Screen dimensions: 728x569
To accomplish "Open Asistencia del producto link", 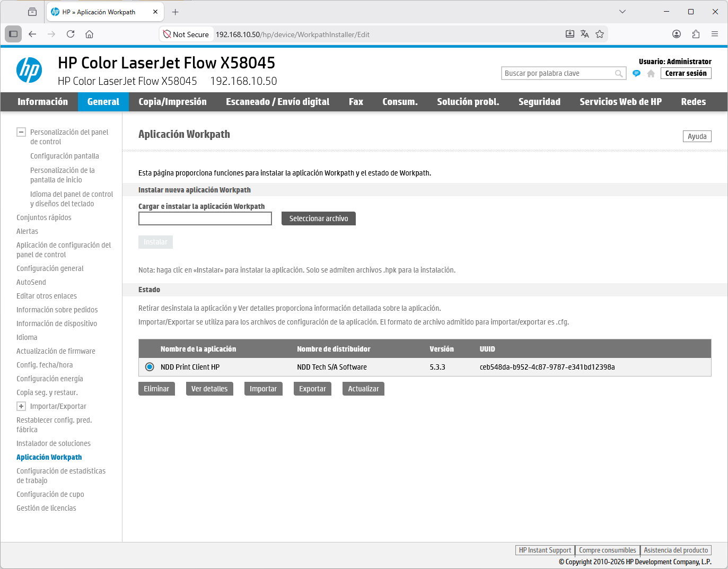I will pos(676,550).
